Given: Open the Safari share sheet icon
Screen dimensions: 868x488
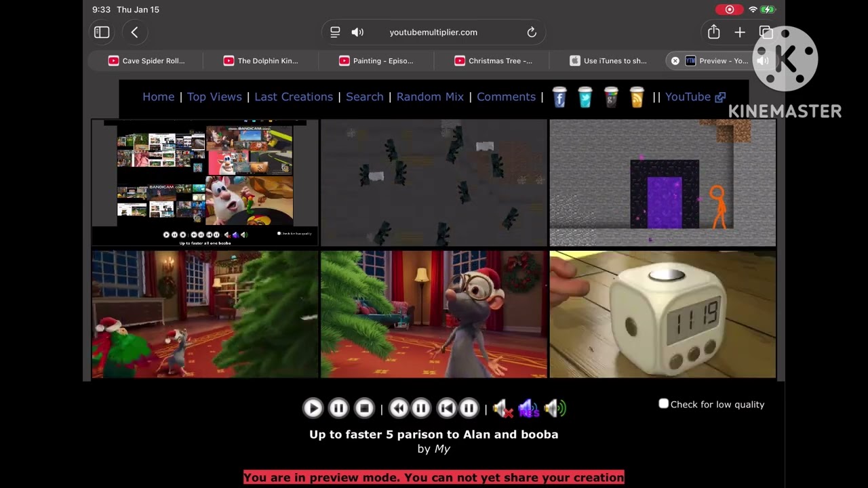Looking at the screenshot, I should pos(713,32).
